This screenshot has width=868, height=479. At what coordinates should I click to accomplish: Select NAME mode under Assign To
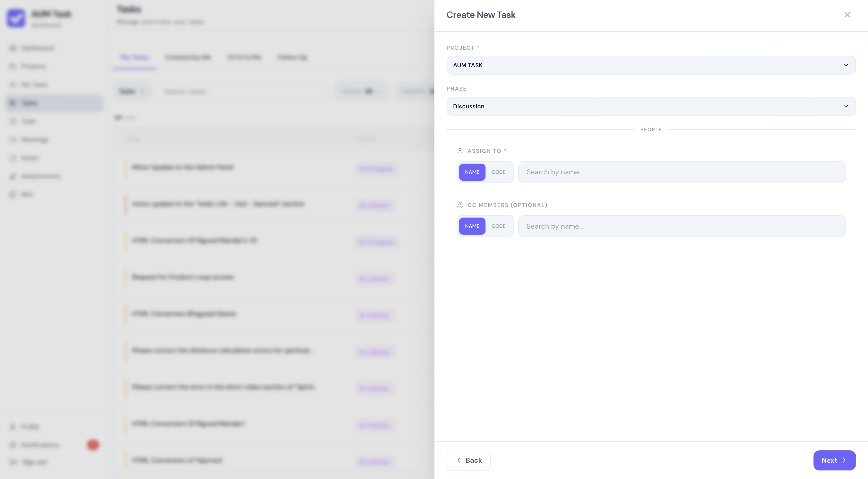pyautogui.click(x=472, y=172)
